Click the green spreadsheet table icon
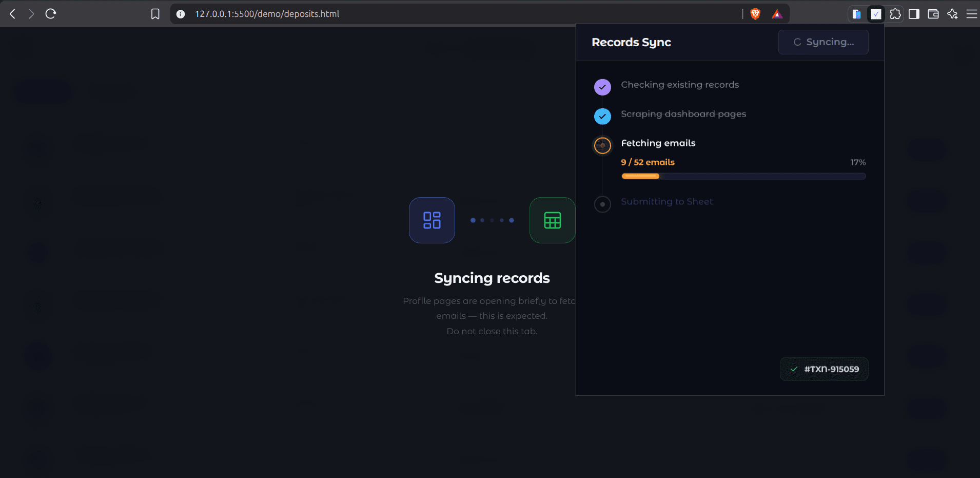This screenshot has height=478, width=980. click(553, 220)
